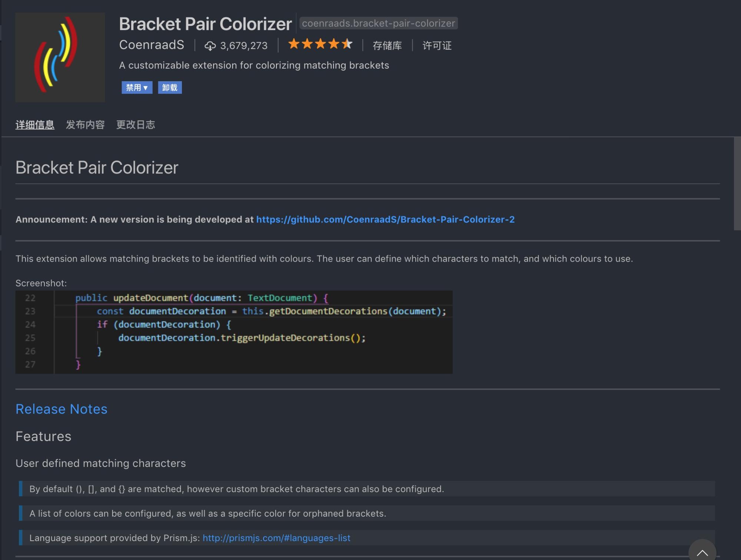Screen dimensions: 741x560
Task: Click the 'Screenshot:' label
Action: 41,283
